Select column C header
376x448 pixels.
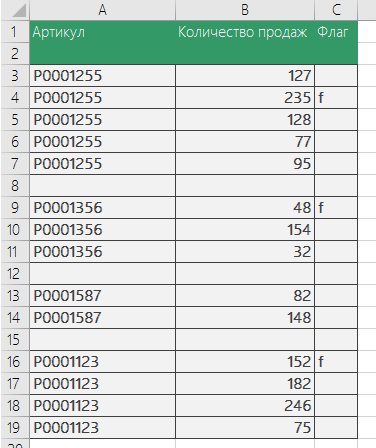tap(336, 10)
